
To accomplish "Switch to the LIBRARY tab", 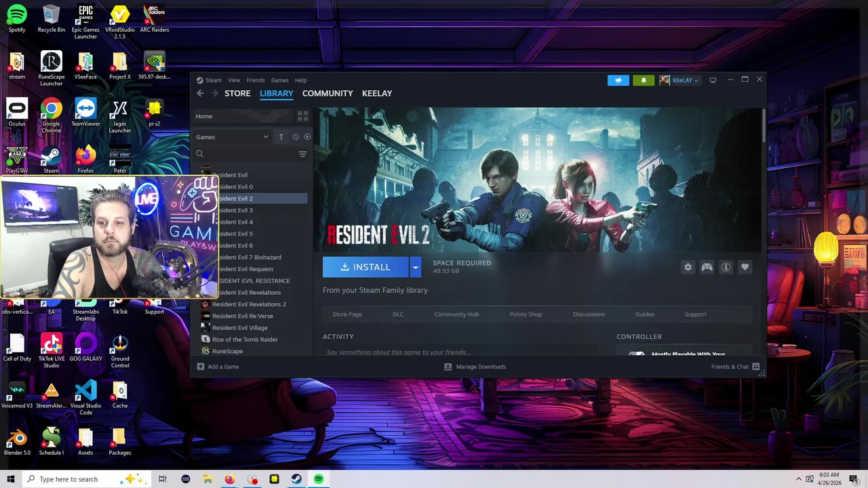I will [277, 94].
